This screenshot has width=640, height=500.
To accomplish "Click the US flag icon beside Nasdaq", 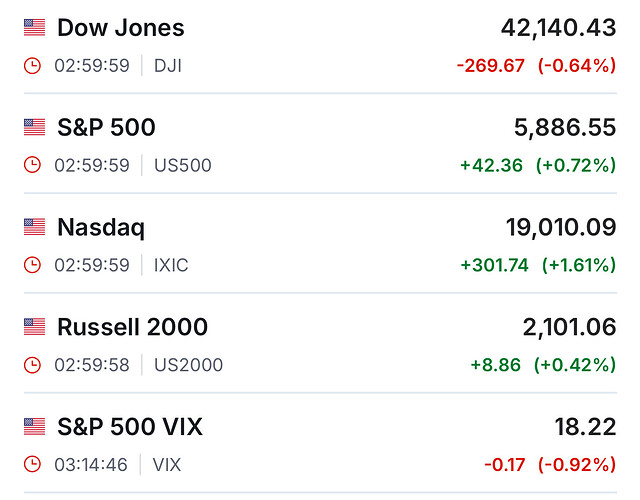I will 35,227.
